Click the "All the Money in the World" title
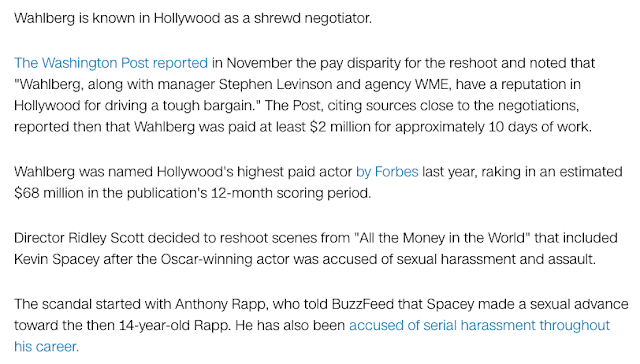The image size is (640, 364). click(442, 238)
